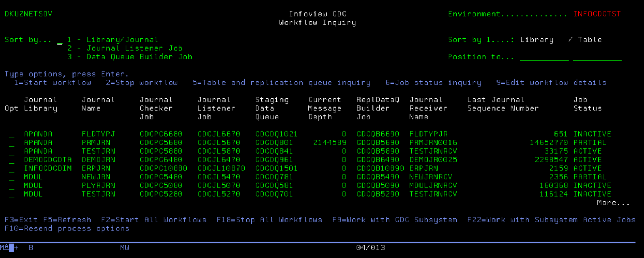
Task: Click the More... indicator
Action: (x=613, y=203)
